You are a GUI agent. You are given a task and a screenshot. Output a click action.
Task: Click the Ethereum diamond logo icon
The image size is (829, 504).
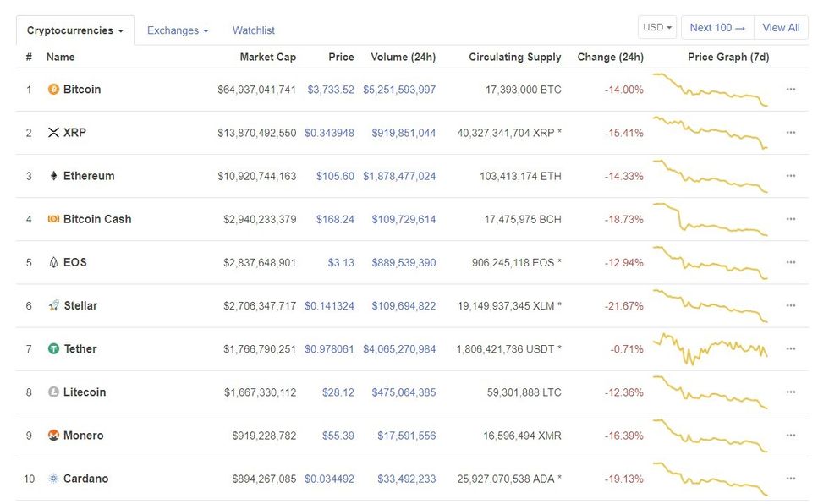tap(53, 176)
